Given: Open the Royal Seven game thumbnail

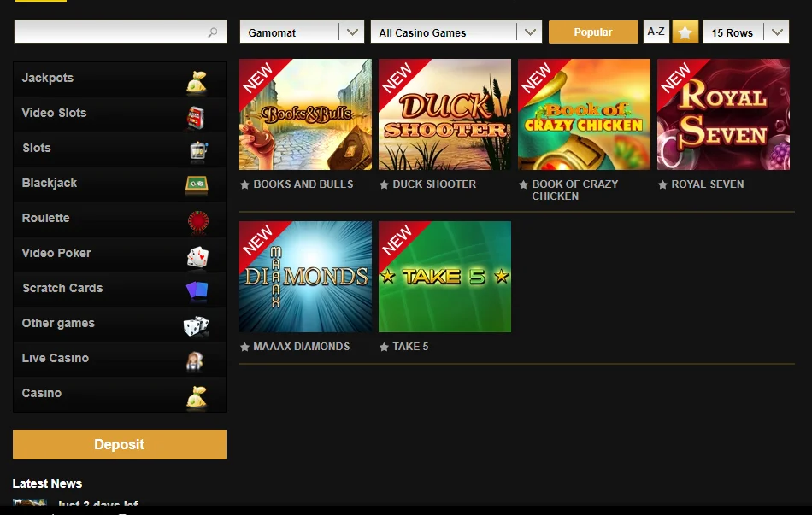Looking at the screenshot, I should coord(723,114).
